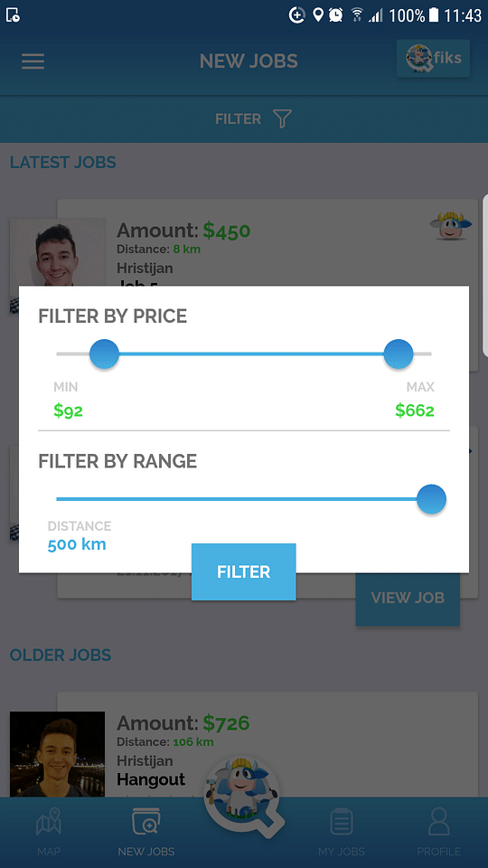
Task: Open Hristijan's photo on the $450 job
Action: (58, 252)
